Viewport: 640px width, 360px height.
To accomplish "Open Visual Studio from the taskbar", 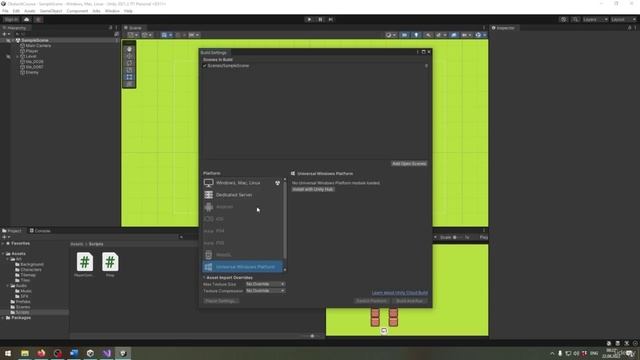I will tap(107, 353).
